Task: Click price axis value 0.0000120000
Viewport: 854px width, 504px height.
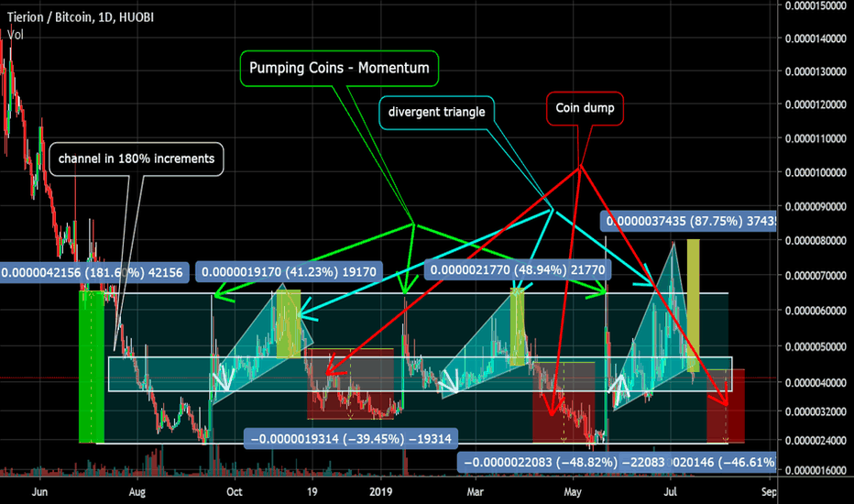Action: pyautogui.click(x=816, y=104)
